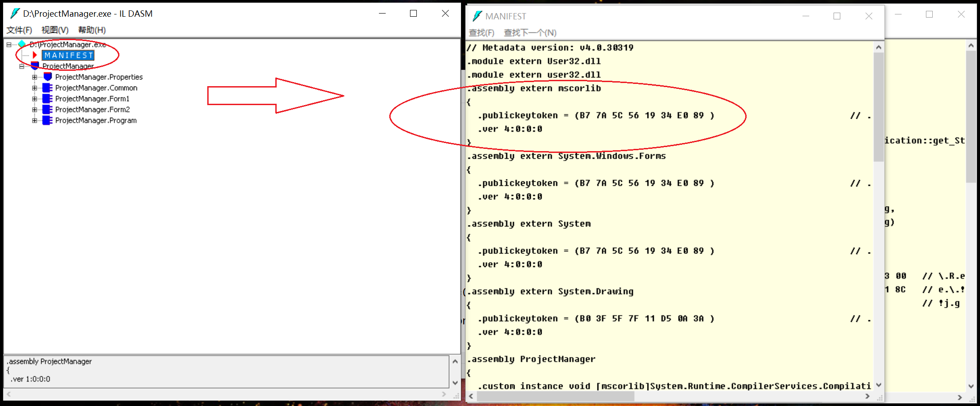Click MANIFEST horizontal scrollbar right arrow
The width and height of the screenshot is (980, 406).
point(867,397)
